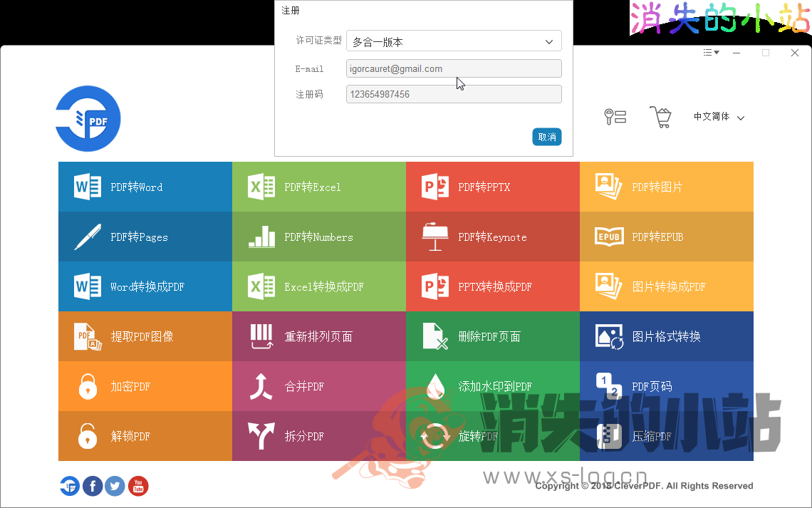Choose the 添加水印到PDF water drop icon
The width and height of the screenshot is (812, 508).
[x=435, y=386]
